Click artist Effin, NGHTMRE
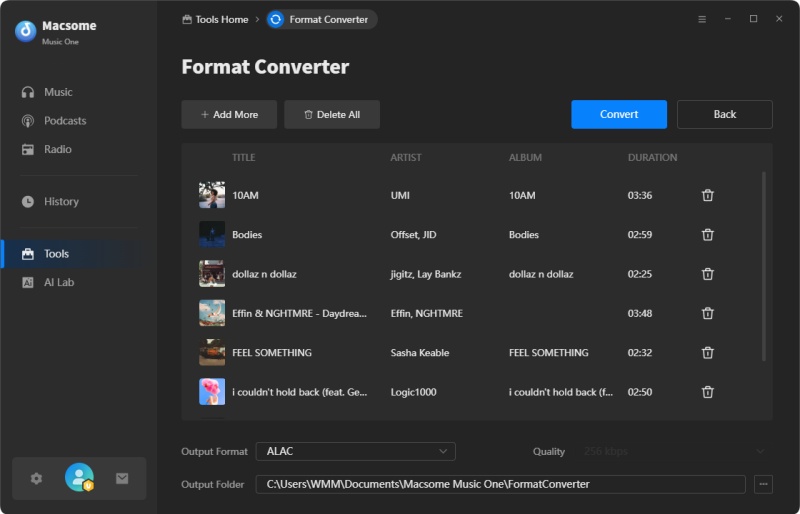Screen dimensions: 800x514 pyautogui.click(x=427, y=313)
